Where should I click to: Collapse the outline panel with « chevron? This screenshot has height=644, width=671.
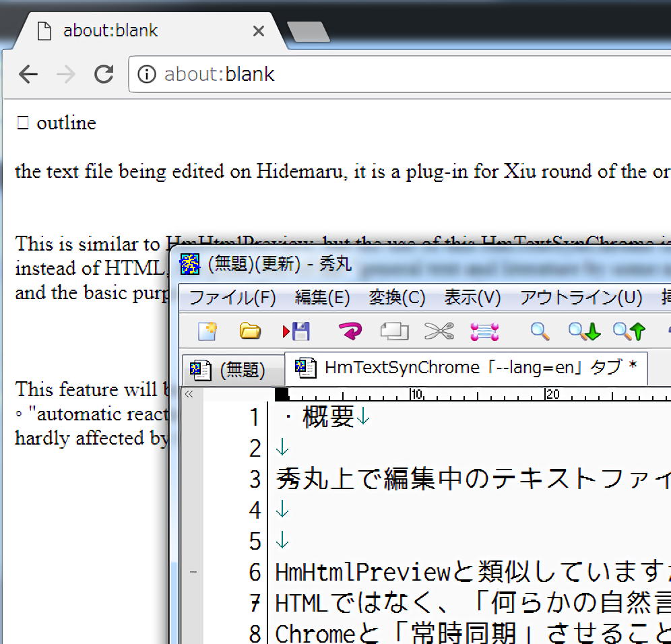(189, 393)
